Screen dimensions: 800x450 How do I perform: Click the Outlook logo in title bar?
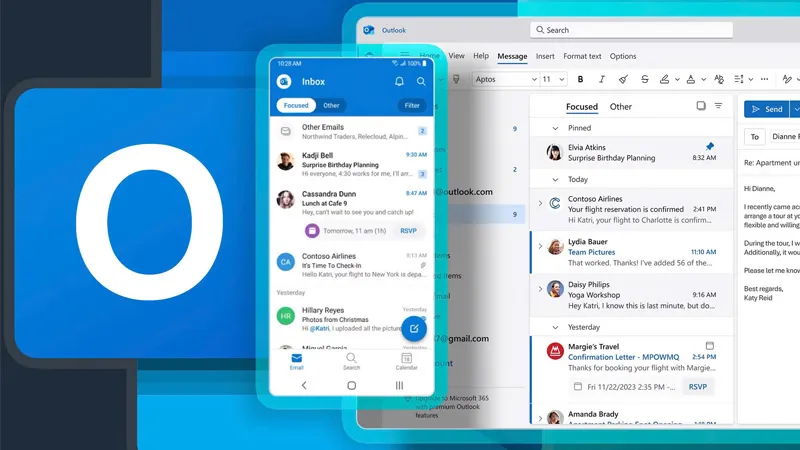(x=368, y=30)
